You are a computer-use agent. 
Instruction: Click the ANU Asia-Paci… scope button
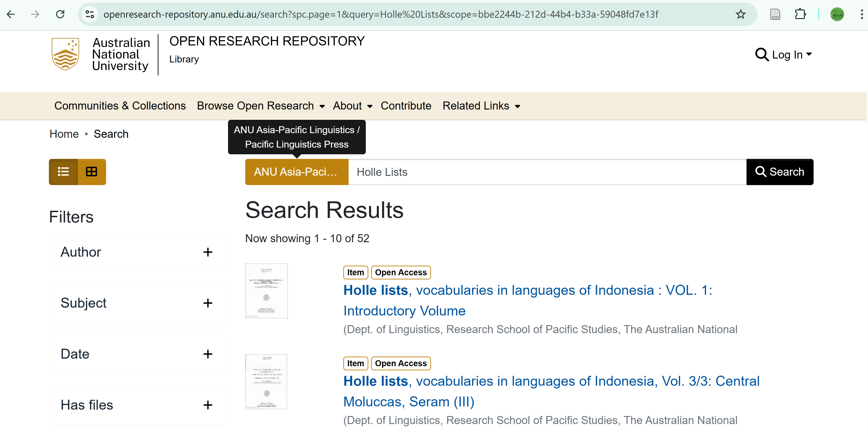pyautogui.click(x=296, y=172)
